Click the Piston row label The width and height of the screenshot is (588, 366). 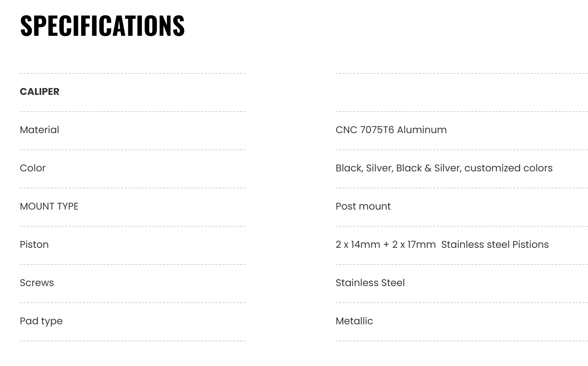[34, 245]
